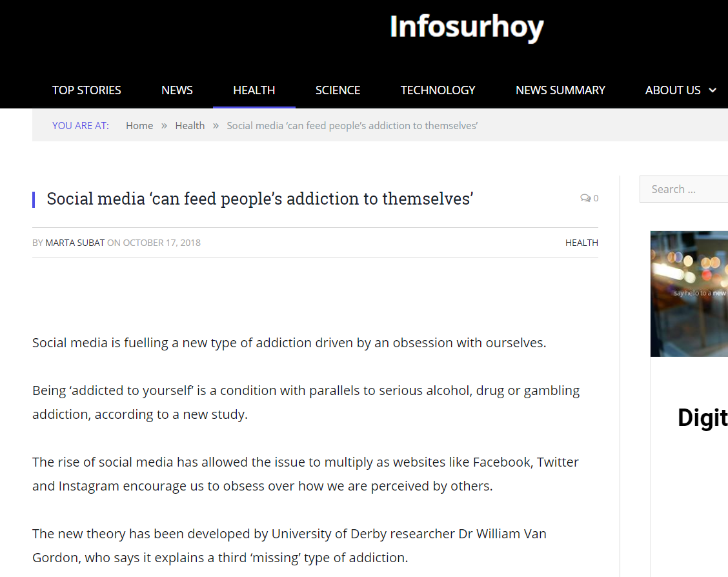Click the paragraph mentioning Dr William Van Gordon
The height and width of the screenshot is (577, 728).
(x=289, y=545)
